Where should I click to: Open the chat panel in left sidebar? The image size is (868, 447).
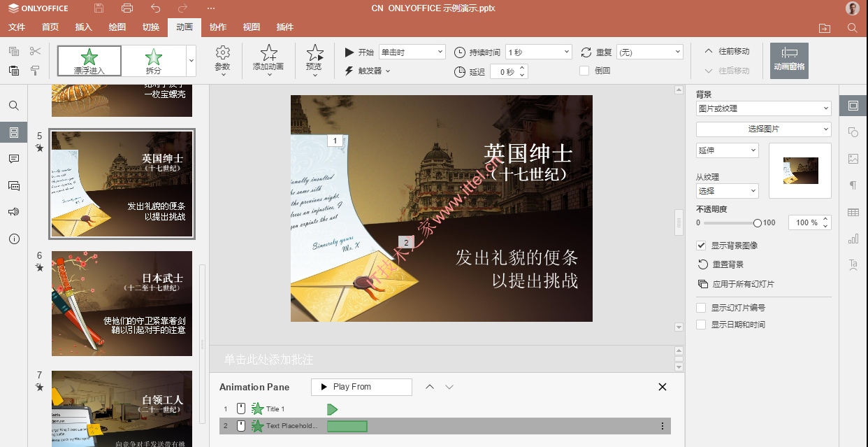pyautogui.click(x=14, y=185)
